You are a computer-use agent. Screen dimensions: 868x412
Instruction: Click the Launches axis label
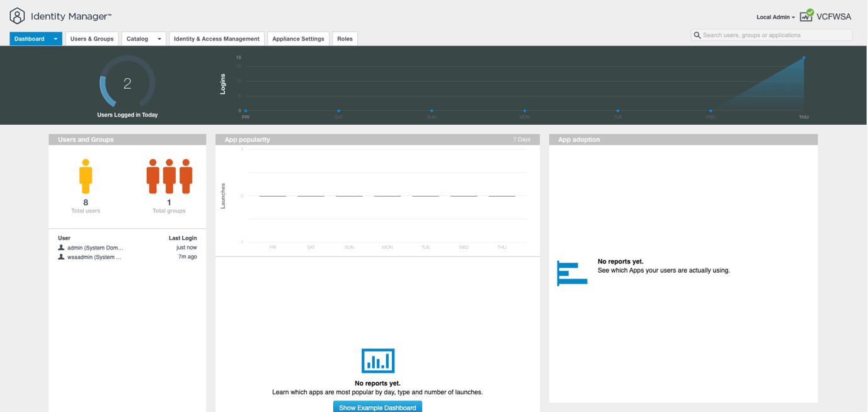point(223,196)
